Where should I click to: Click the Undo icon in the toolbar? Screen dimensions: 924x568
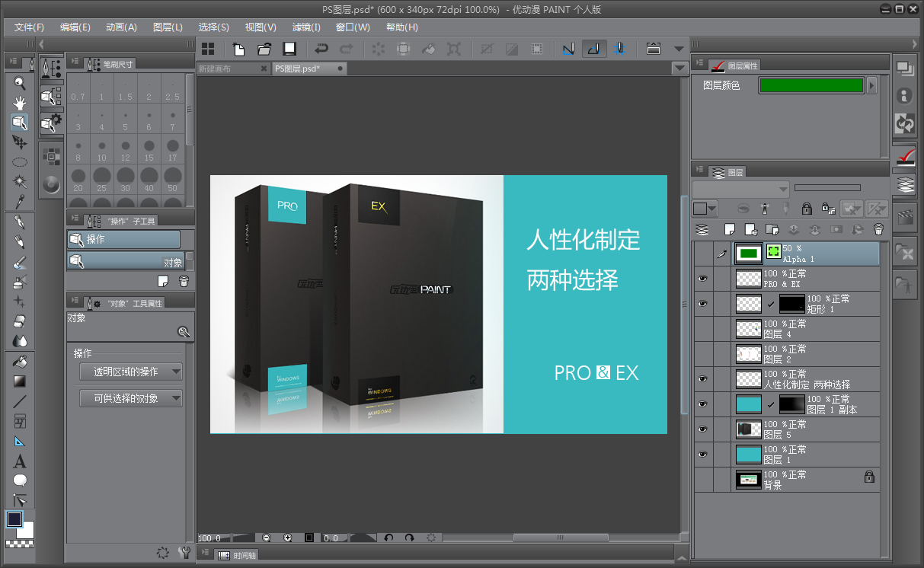(320, 48)
